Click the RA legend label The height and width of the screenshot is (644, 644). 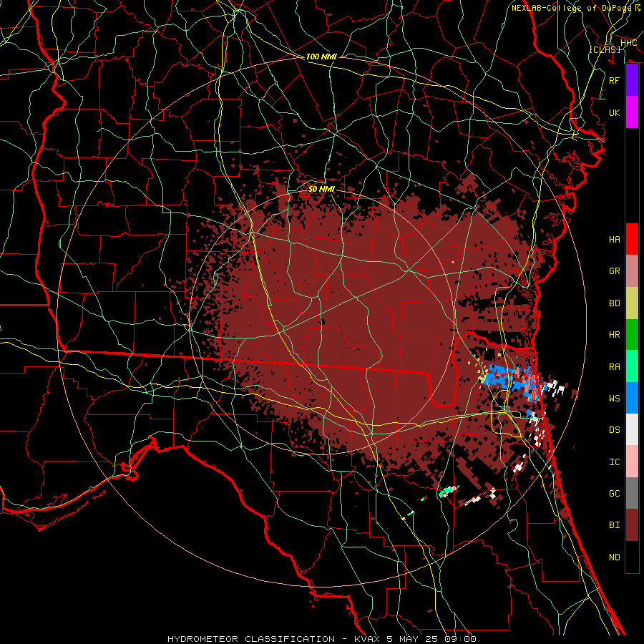(614, 367)
